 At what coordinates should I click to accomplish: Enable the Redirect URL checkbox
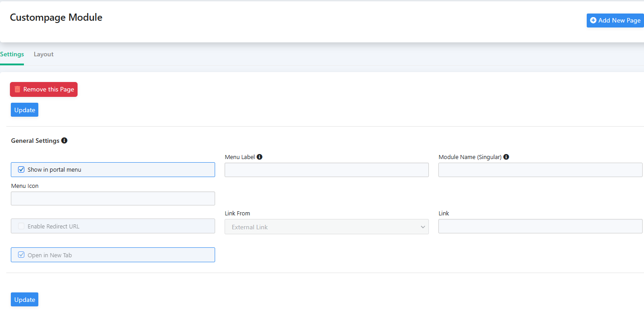point(21,226)
